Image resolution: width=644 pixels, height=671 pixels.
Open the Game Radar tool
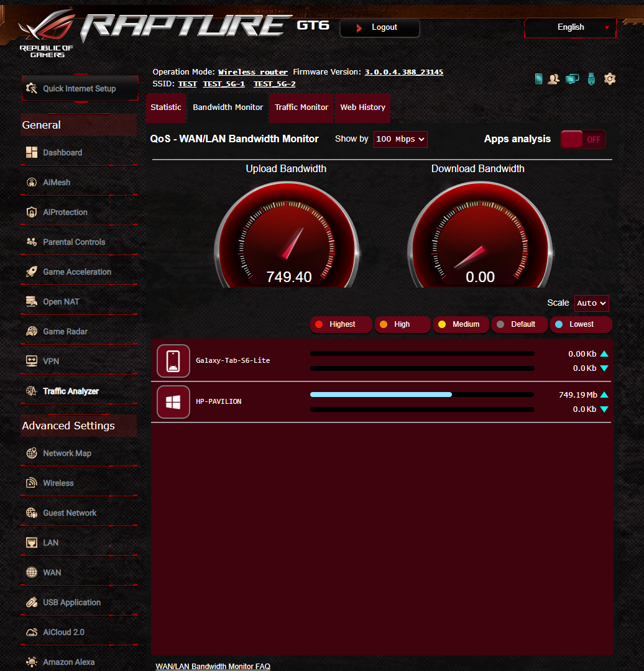[65, 331]
